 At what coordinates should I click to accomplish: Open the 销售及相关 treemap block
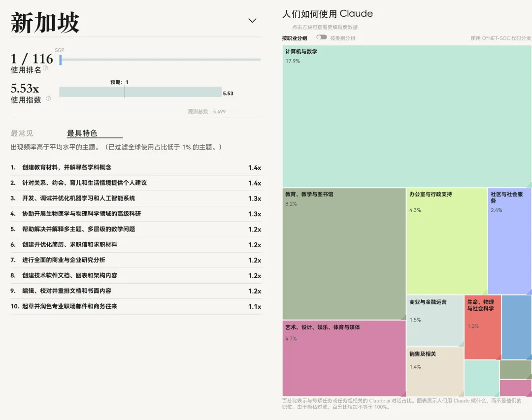435,371
